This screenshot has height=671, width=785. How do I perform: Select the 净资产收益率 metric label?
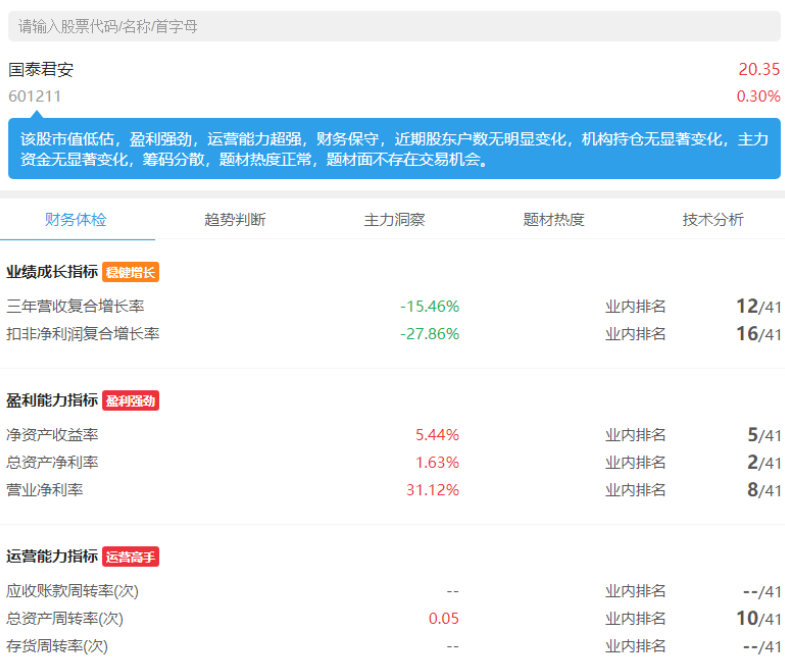tap(52, 435)
